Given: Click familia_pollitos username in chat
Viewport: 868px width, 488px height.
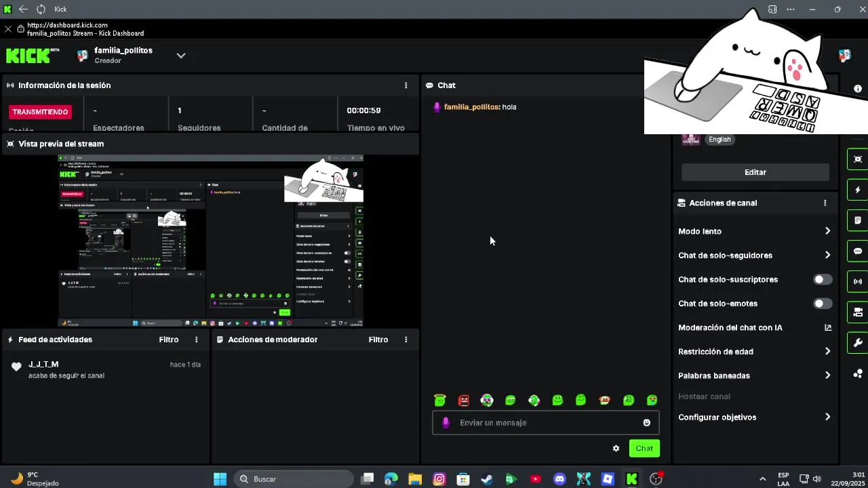Looking at the screenshot, I should (471, 107).
